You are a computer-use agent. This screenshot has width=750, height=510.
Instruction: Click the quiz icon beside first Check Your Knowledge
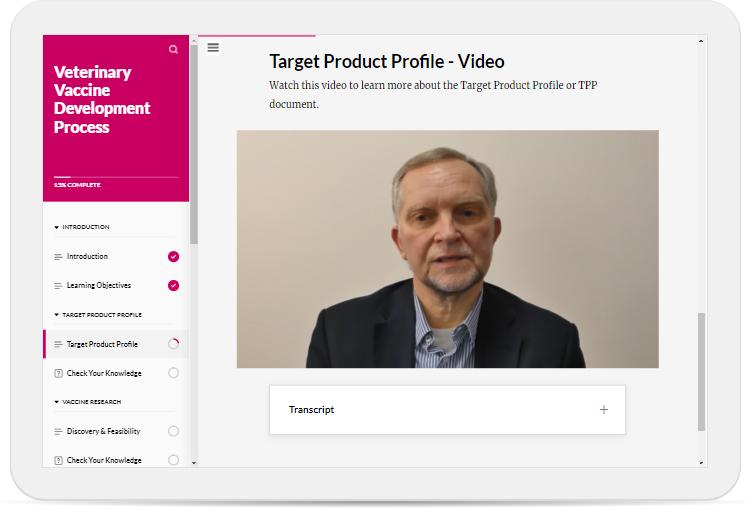pos(58,374)
